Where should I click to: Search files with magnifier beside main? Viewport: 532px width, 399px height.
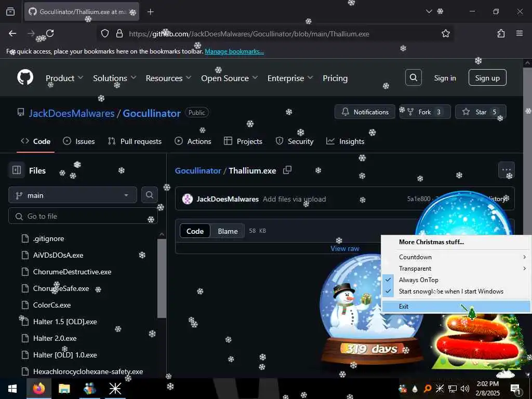[x=149, y=195]
